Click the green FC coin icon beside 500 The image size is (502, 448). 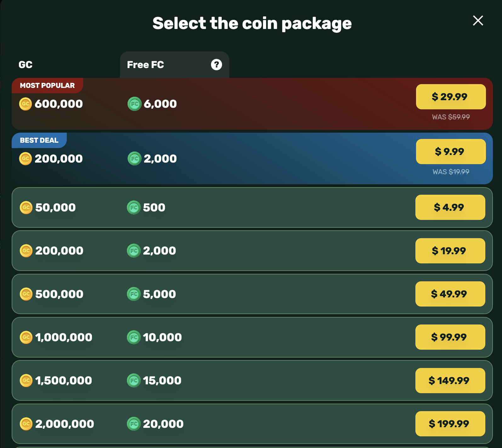click(134, 208)
